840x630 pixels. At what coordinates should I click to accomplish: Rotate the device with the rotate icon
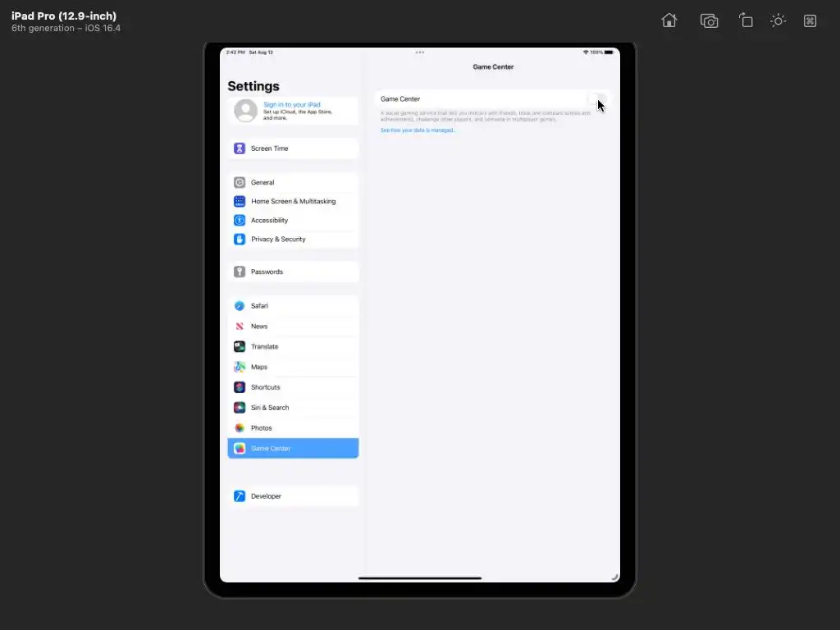[746, 21]
